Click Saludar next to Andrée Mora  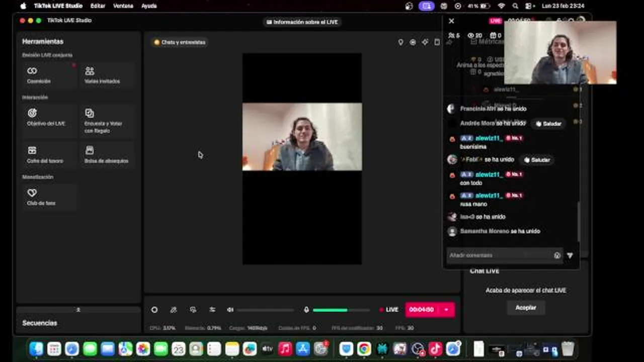point(548,123)
